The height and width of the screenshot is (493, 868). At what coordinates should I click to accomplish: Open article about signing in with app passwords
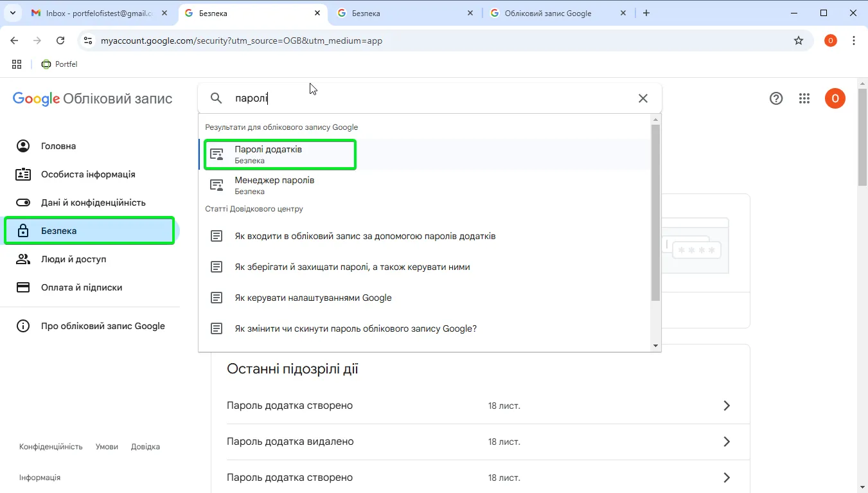coord(425,236)
